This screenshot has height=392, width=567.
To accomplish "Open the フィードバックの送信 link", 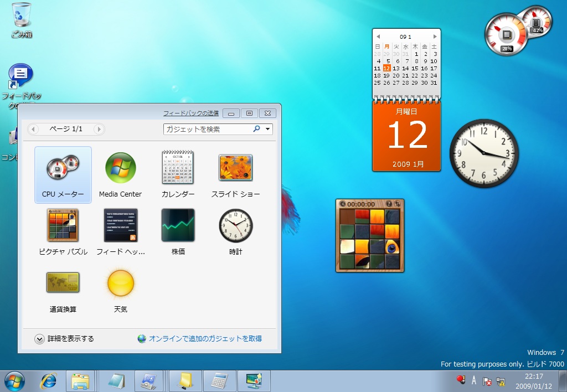I will pyautogui.click(x=190, y=113).
